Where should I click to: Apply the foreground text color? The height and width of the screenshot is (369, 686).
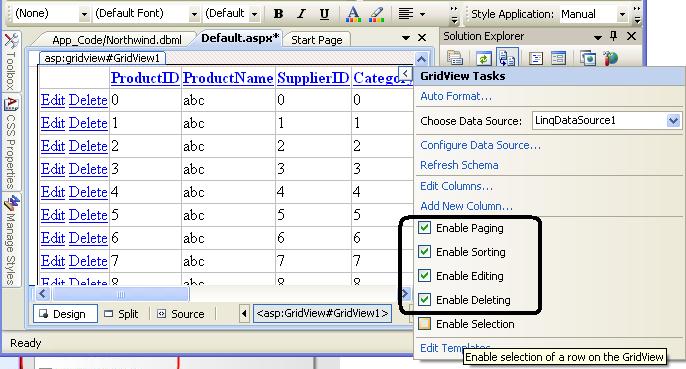pos(353,14)
